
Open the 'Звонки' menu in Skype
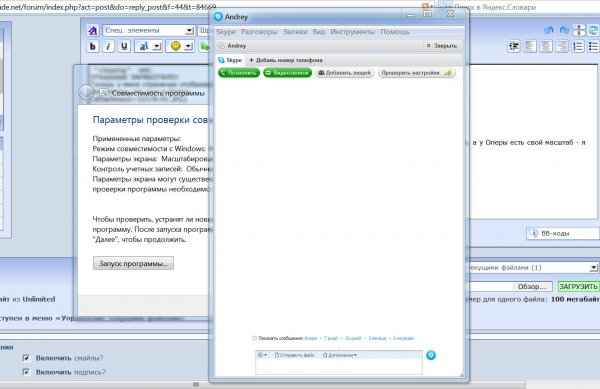click(x=295, y=32)
